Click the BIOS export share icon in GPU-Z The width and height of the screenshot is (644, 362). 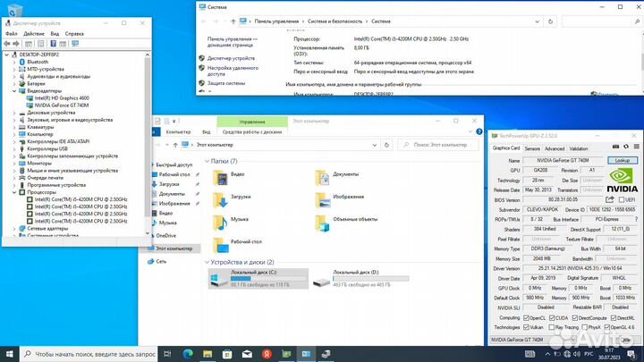(x=609, y=199)
